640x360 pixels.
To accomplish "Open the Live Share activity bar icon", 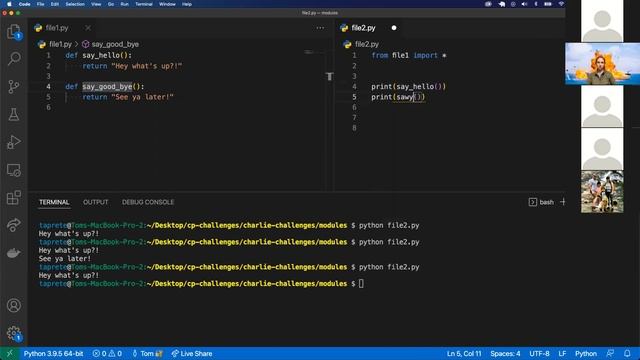I will (x=14, y=225).
